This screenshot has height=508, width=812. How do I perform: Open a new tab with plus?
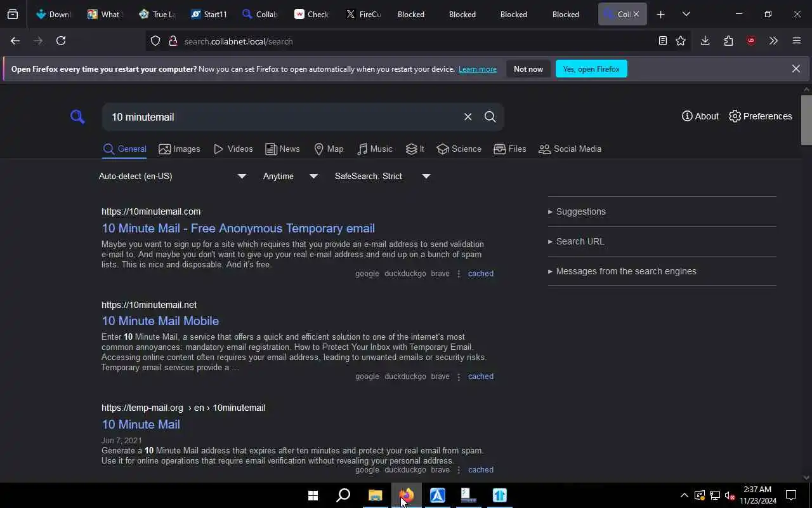(660, 14)
